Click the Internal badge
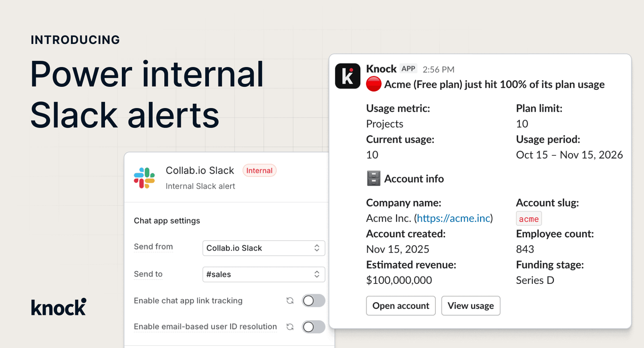This screenshot has height=348, width=644. pos(259,171)
